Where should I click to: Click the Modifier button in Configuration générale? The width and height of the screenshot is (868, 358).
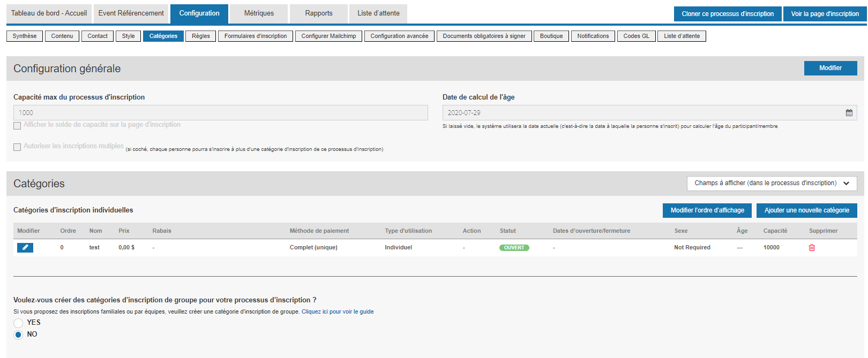(830, 68)
